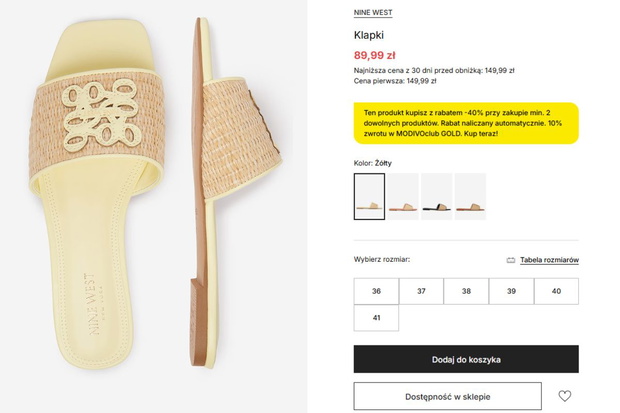Choose size 40
The width and height of the screenshot is (620, 413).
(x=556, y=291)
